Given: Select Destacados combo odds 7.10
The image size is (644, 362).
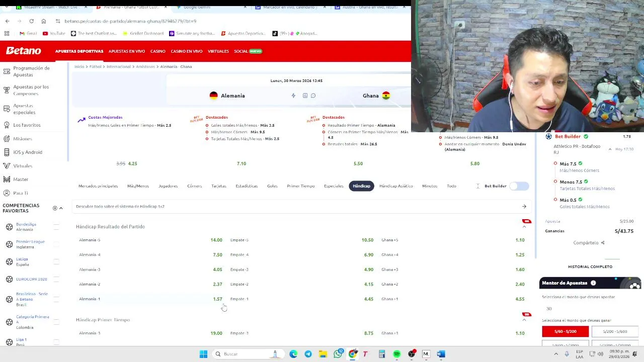Looking at the screenshot, I should coord(242,163).
